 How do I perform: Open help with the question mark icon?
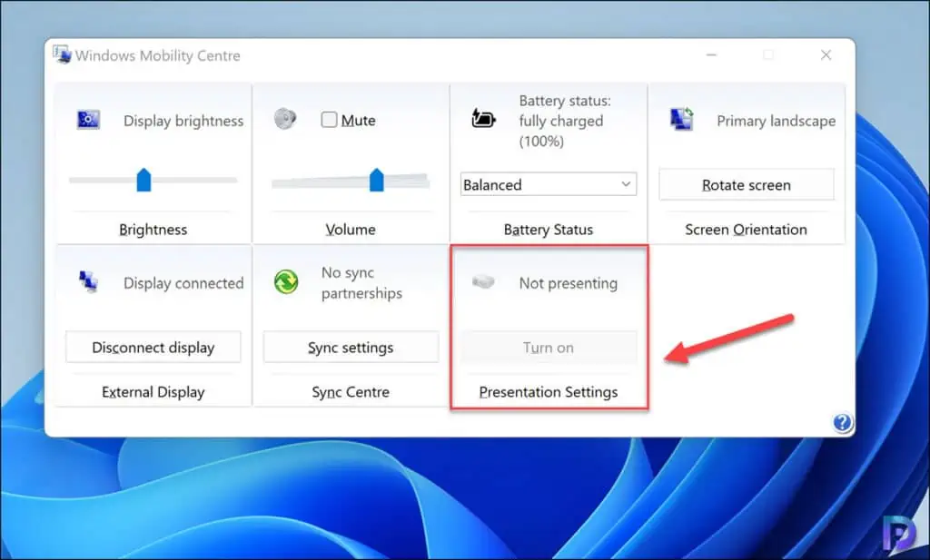coord(842,423)
